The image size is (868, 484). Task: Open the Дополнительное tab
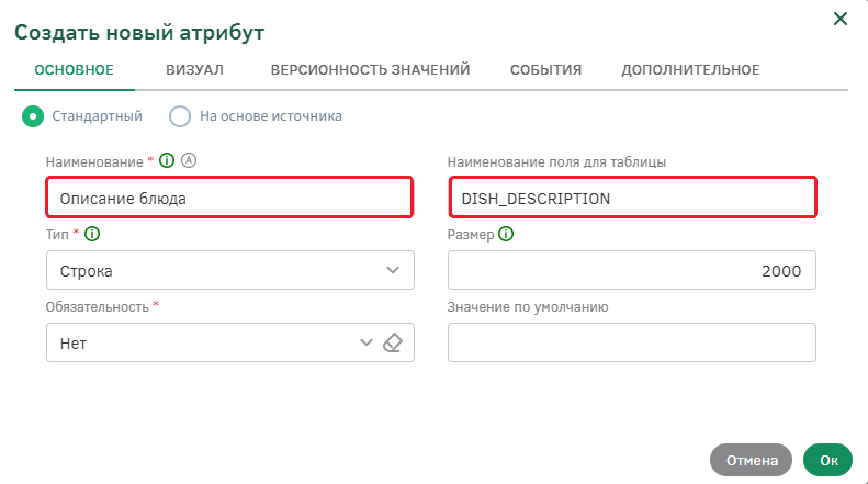tap(690, 70)
